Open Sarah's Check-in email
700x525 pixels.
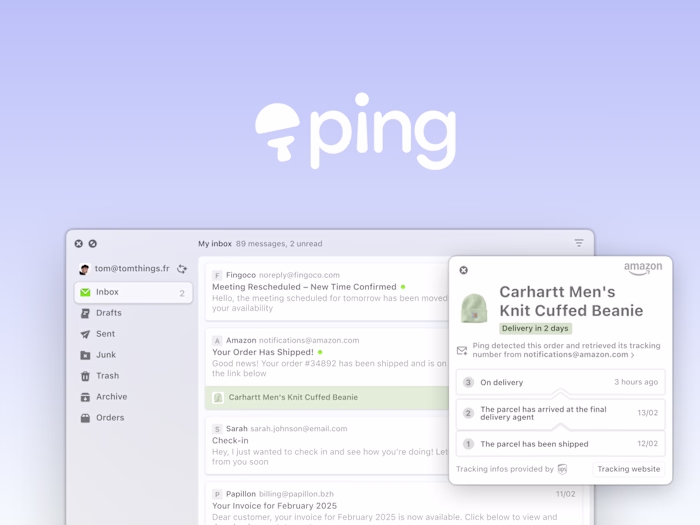point(328,446)
